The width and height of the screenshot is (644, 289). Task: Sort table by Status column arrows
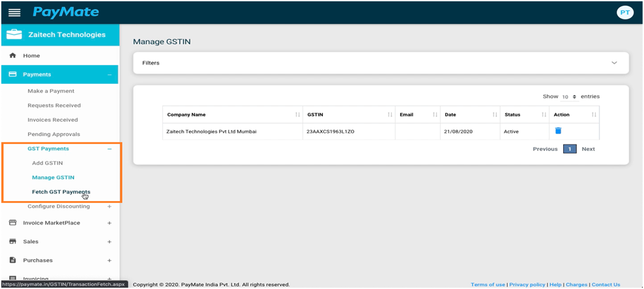pyautogui.click(x=544, y=115)
